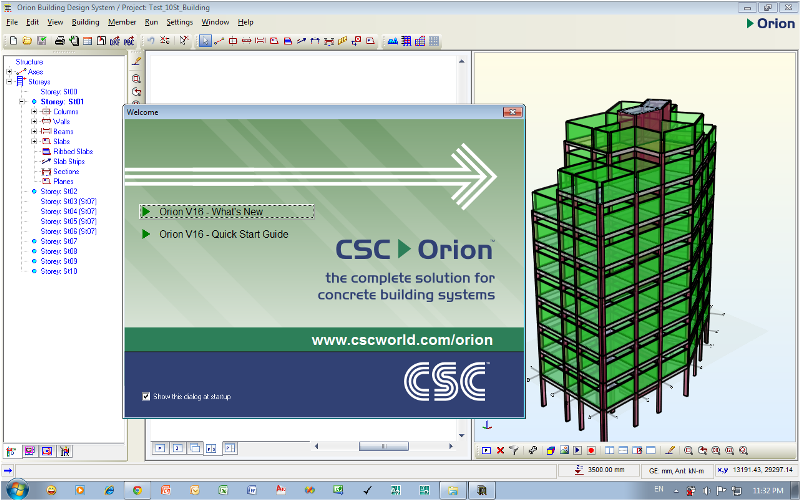Viewport: 800px width, 500px height.
Task: Select Storey: St10 in the tree
Action: pos(59,271)
